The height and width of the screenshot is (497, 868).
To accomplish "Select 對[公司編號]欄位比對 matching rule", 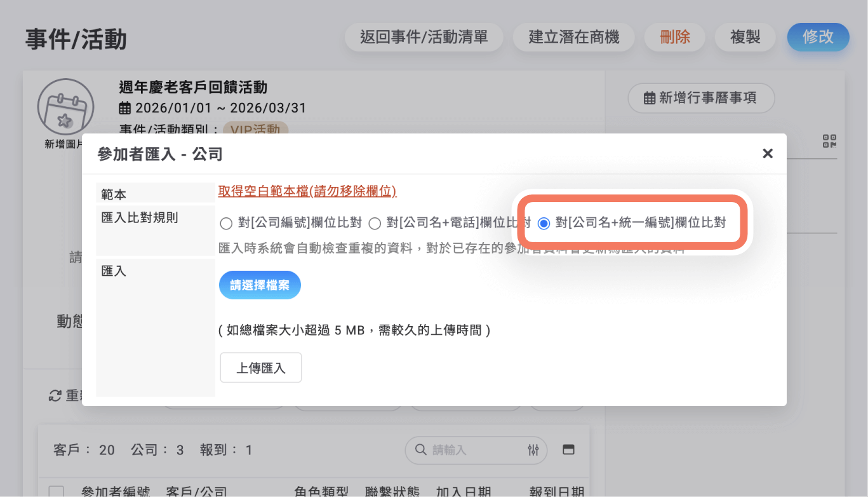I will 225,223.
